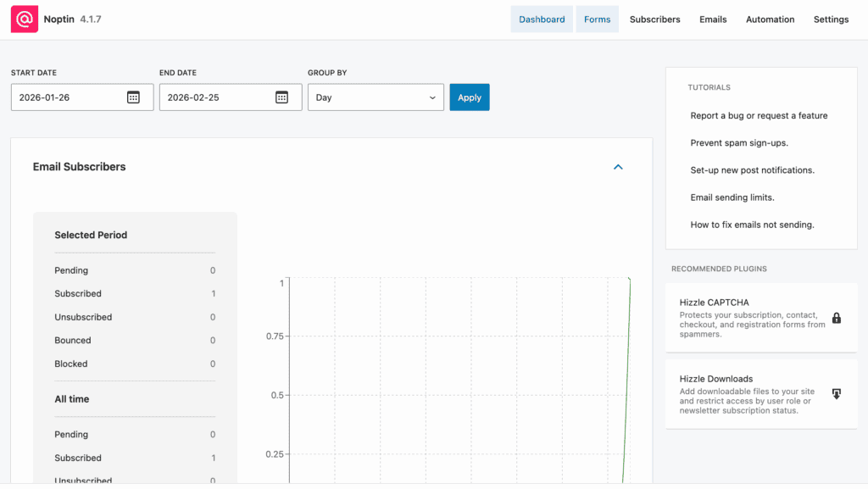Viewport: 868px width, 489px height.
Task: Open Set-up new post notifications tutorial
Action: (x=753, y=169)
